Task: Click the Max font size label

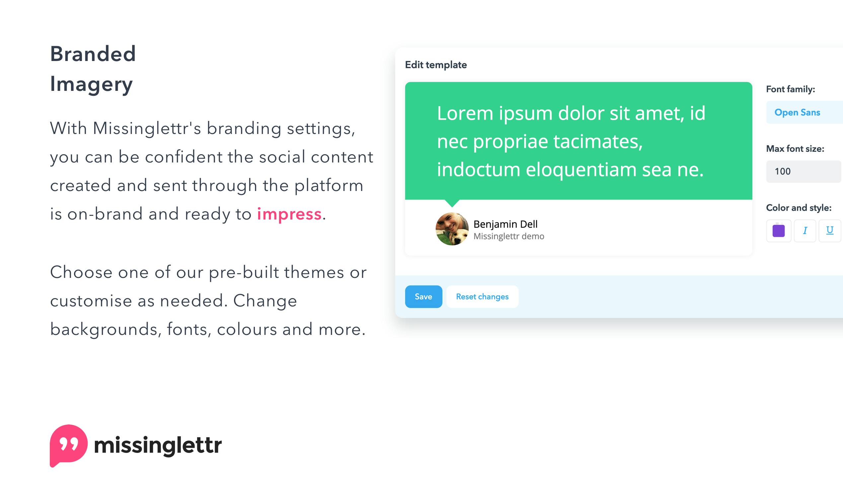Action: [795, 149]
